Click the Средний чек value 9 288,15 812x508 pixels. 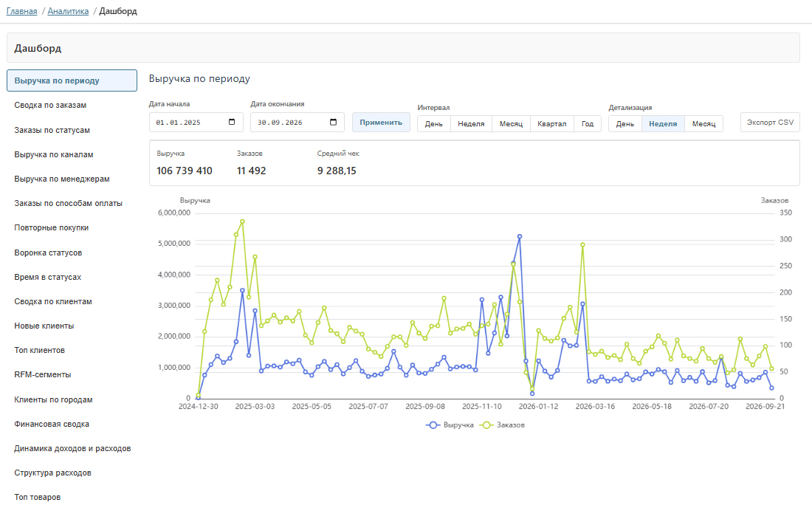point(337,171)
